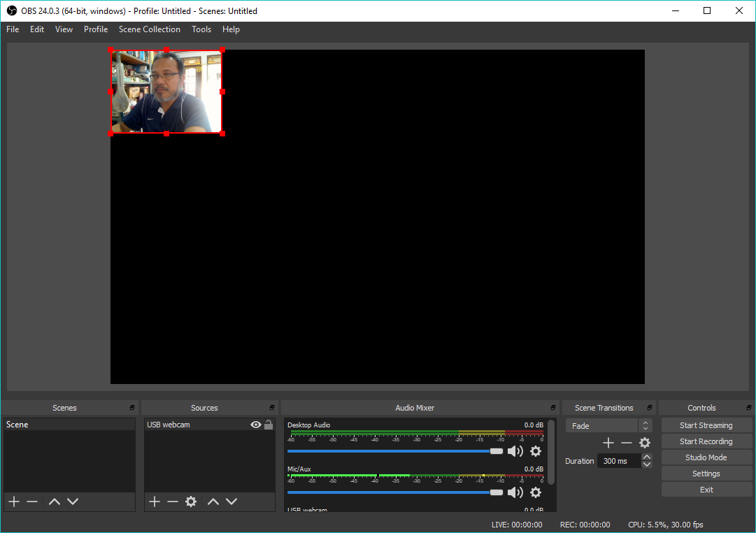Click the LIVE: 00:00:00 status text
756x533 pixels.
click(517, 525)
